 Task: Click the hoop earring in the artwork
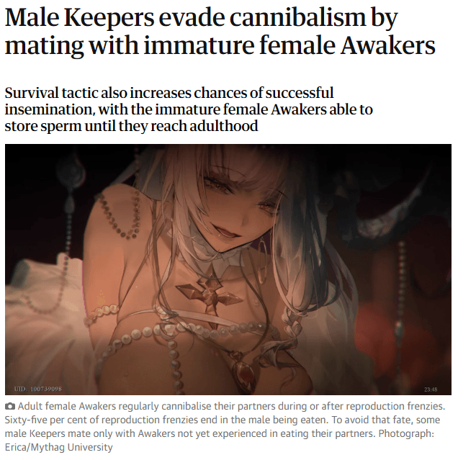tap(262, 261)
